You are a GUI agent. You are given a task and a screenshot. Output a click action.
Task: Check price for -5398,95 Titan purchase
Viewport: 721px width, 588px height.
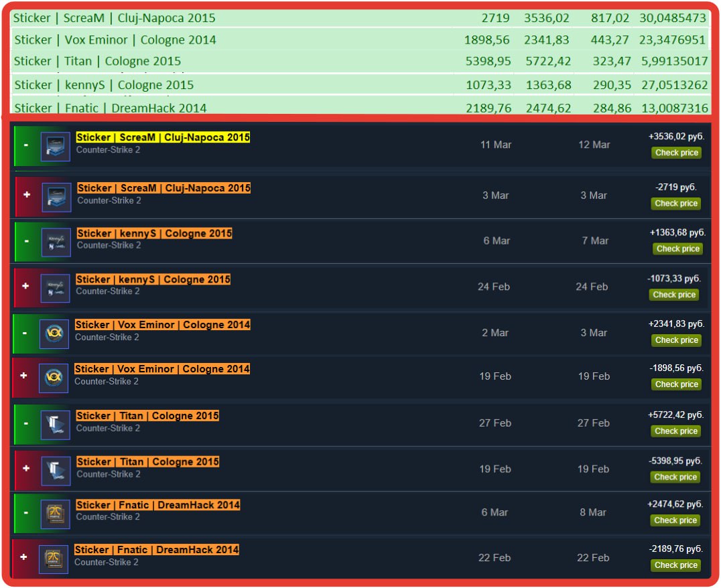coord(675,477)
